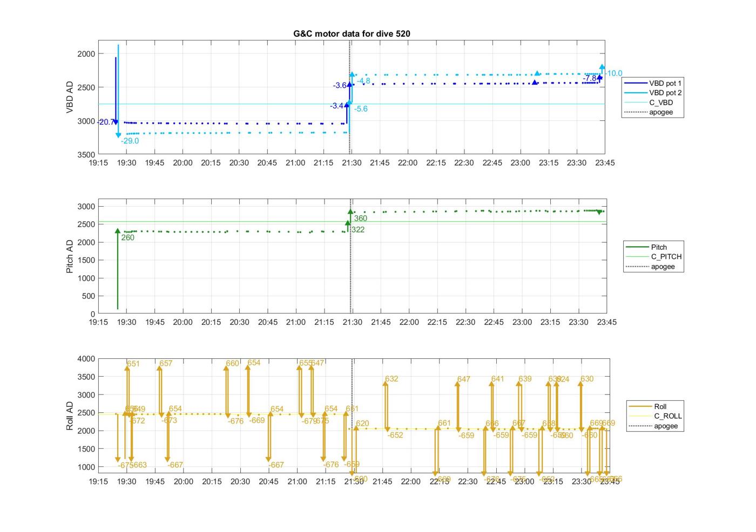
Task: Click the '632' roll data label
Action: (391, 379)
